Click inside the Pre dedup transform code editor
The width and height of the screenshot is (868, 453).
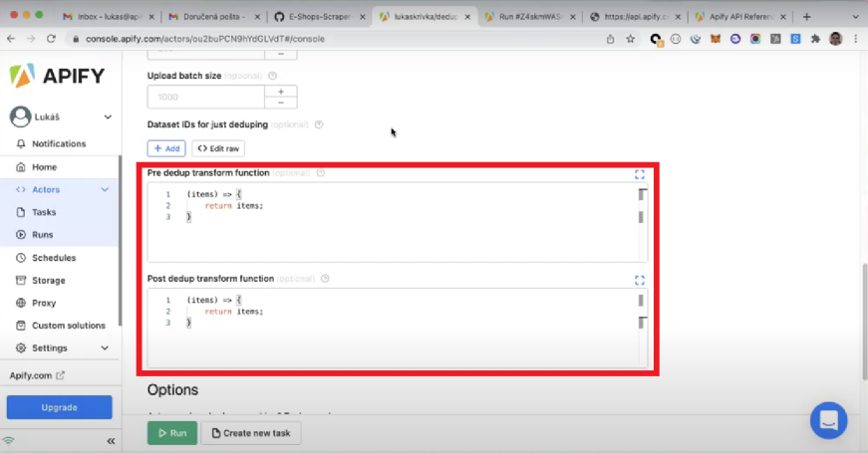(x=397, y=222)
